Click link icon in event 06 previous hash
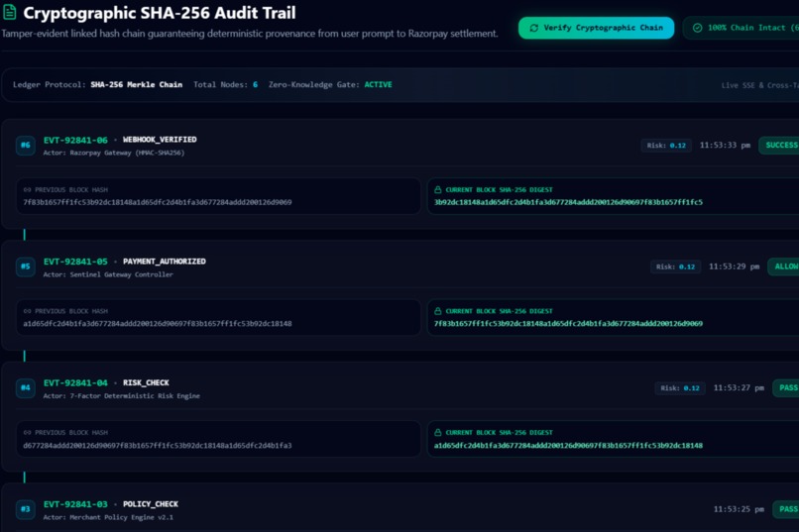Screen dimensions: 799x532 (x=27, y=190)
